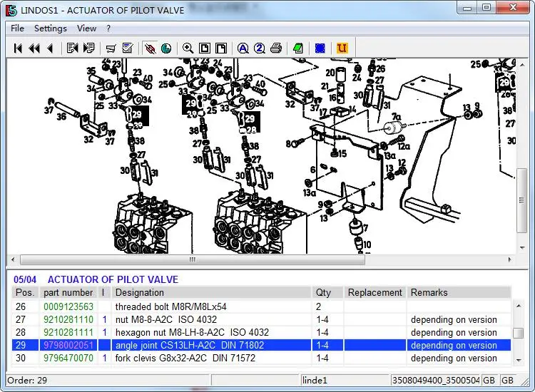Click the Order: 29 status field

(x=108, y=380)
